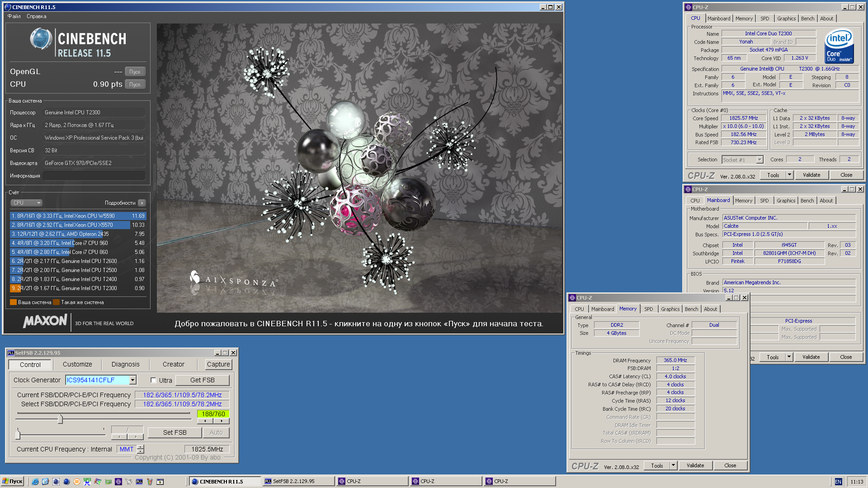Click the SetFSB title bar PLL icon
This screenshot has height=488, width=868.
tap(10, 353)
